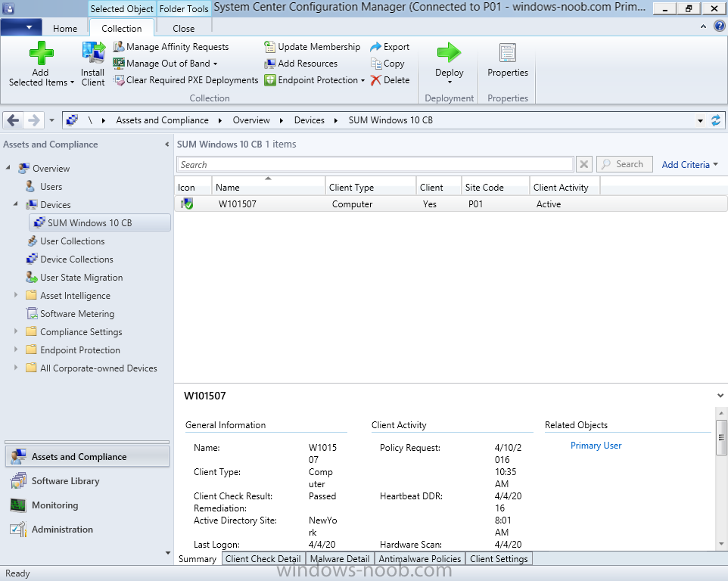The image size is (728, 581).
Task: Switch to the Summary tab
Action: coord(198,559)
